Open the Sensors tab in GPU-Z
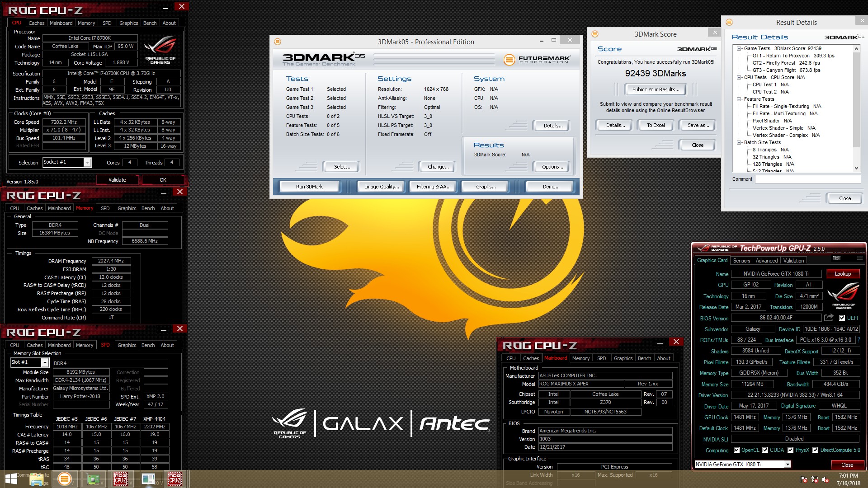 pyautogui.click(x=741, y=261)
